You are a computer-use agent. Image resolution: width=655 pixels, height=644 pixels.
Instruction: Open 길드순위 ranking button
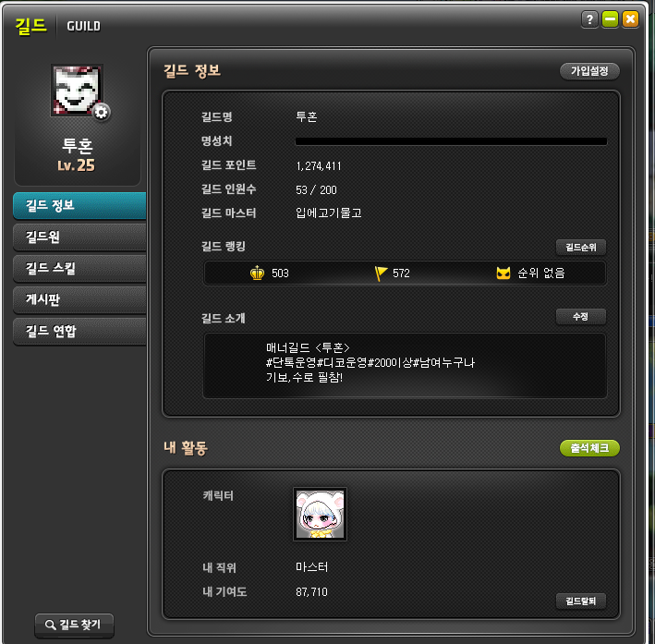(581, 247)
